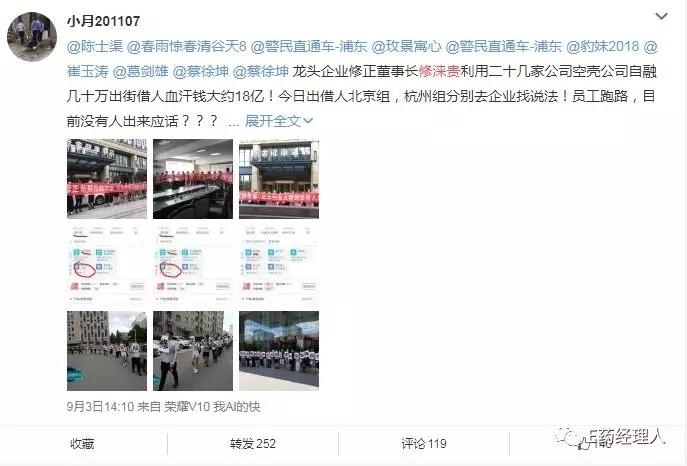This screenshot has width=687, height=466.
Task: Click the 转发 252 repost button
Action: click(253, 444)
